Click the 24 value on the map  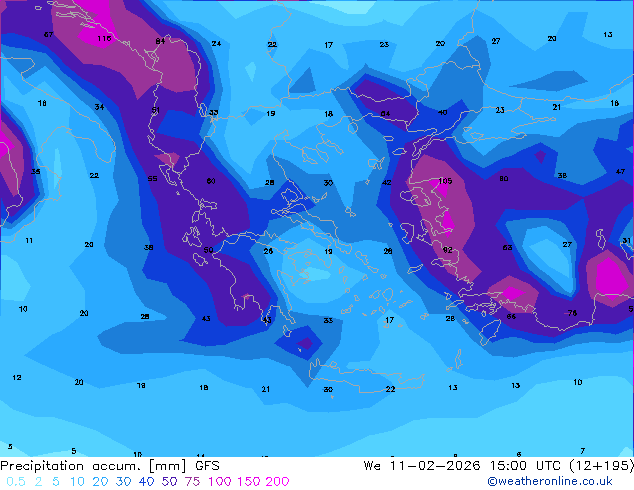[x=216, y=43]
